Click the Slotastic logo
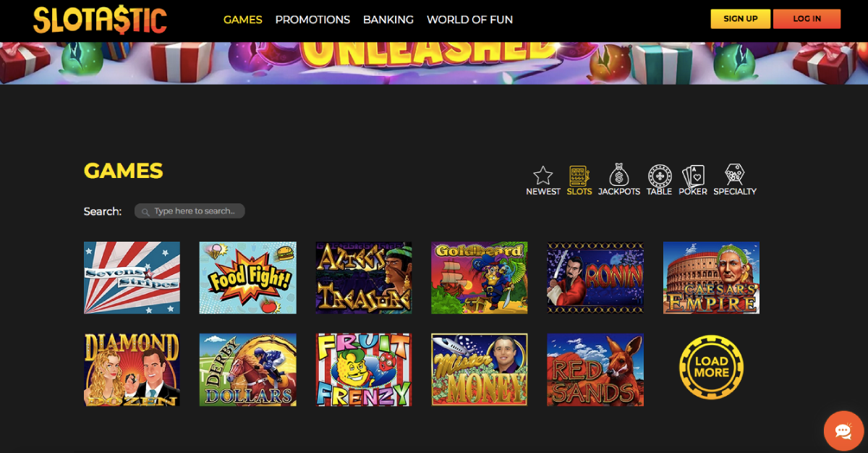868x453 pixels. 100,20
